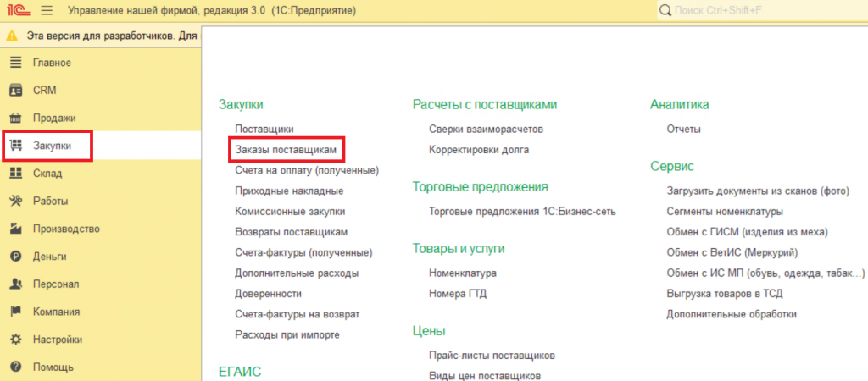
Task: Select the Закупки section
Action: [52, 146]
